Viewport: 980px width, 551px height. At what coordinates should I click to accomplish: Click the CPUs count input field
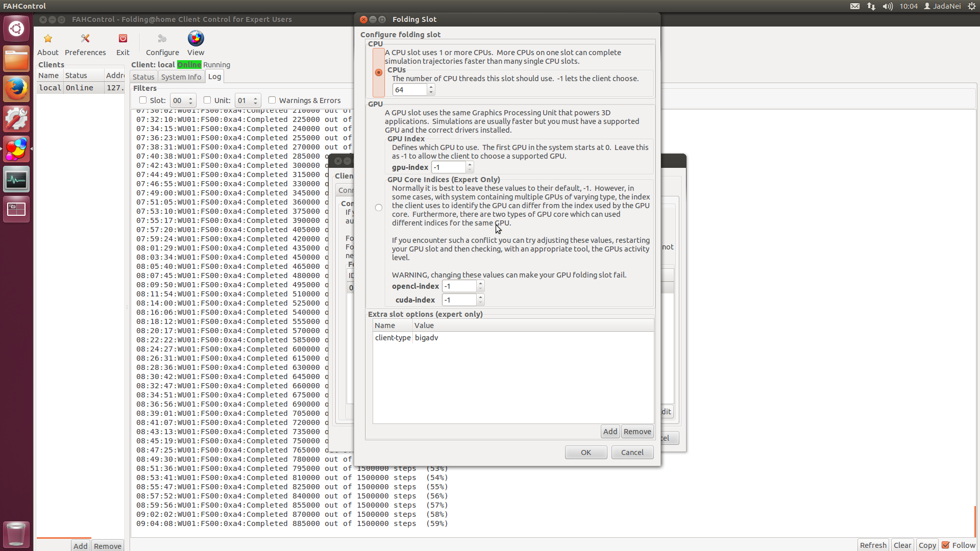coord(410,90)
